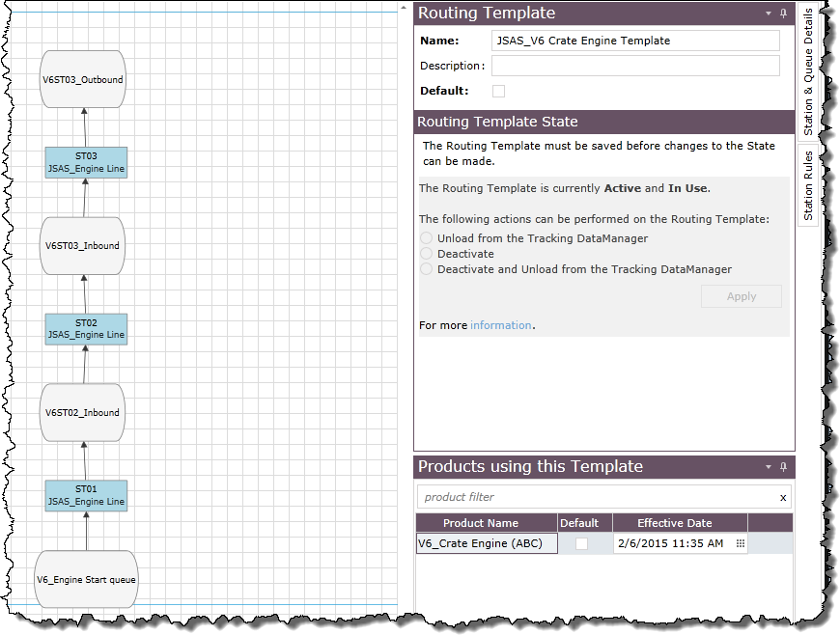Open the information link
Image resolution: width=840 pixels, height=635 pixels.
pyautogui.click(x=500, y=325)
